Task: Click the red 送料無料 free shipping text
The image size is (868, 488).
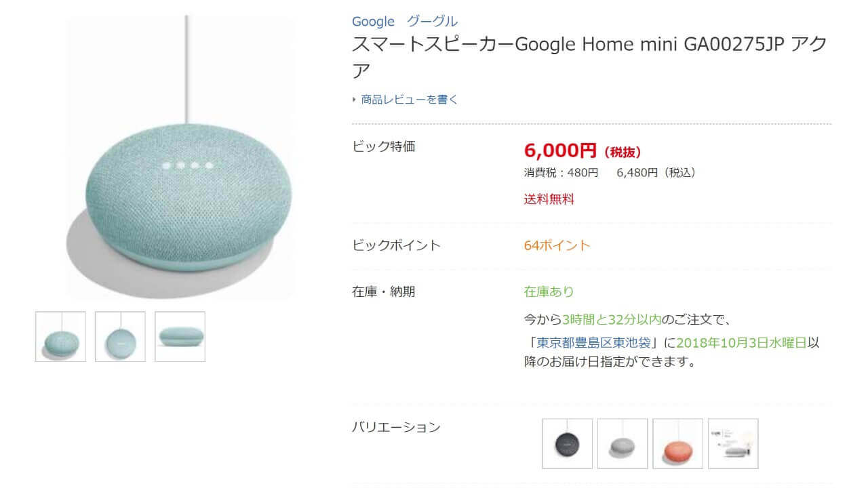Action: coord(549,199)
